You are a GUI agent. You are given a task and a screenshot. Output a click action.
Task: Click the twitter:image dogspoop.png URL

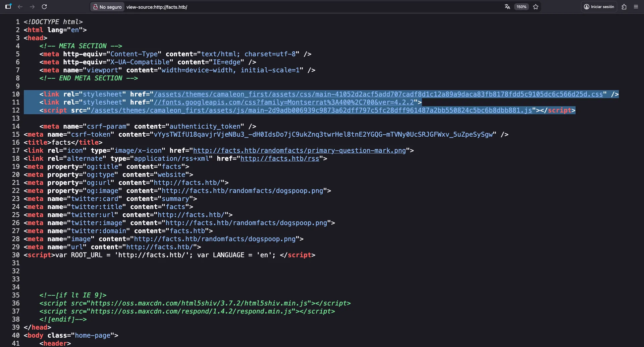click(246, 223)
